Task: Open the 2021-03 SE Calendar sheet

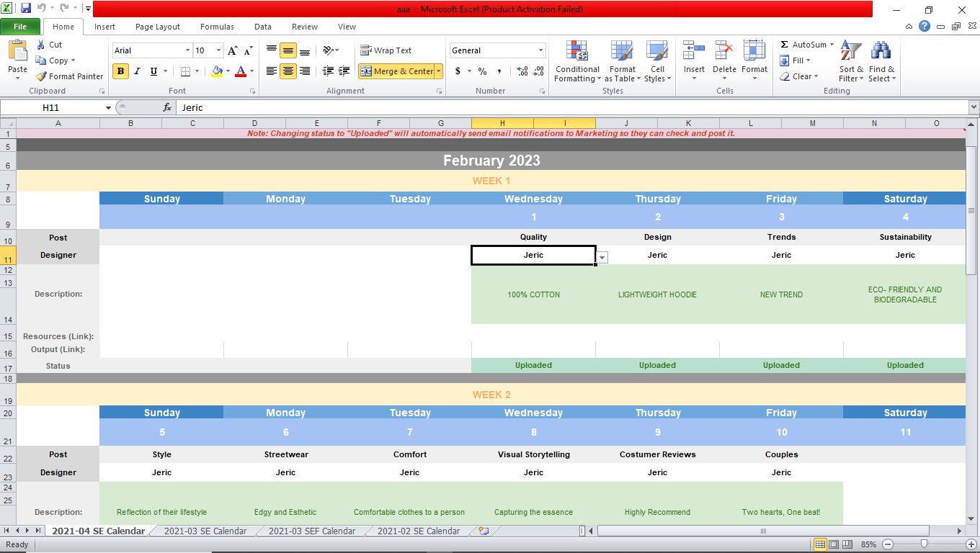Action: pos(205,531)
